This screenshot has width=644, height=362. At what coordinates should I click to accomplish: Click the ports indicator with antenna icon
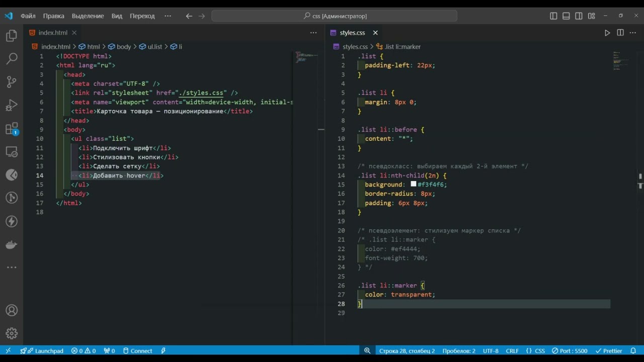coord(109,351)
